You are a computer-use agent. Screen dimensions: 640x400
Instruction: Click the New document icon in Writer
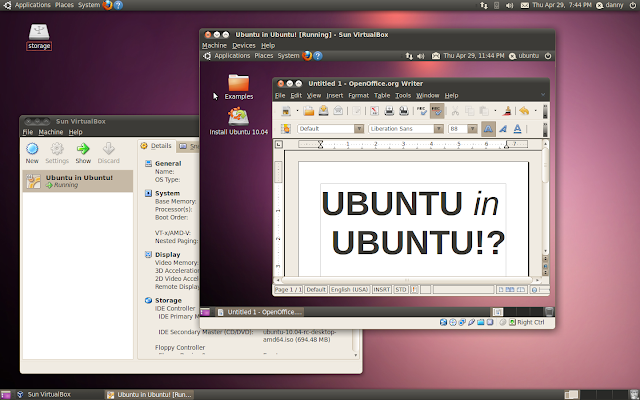(286, 111)
